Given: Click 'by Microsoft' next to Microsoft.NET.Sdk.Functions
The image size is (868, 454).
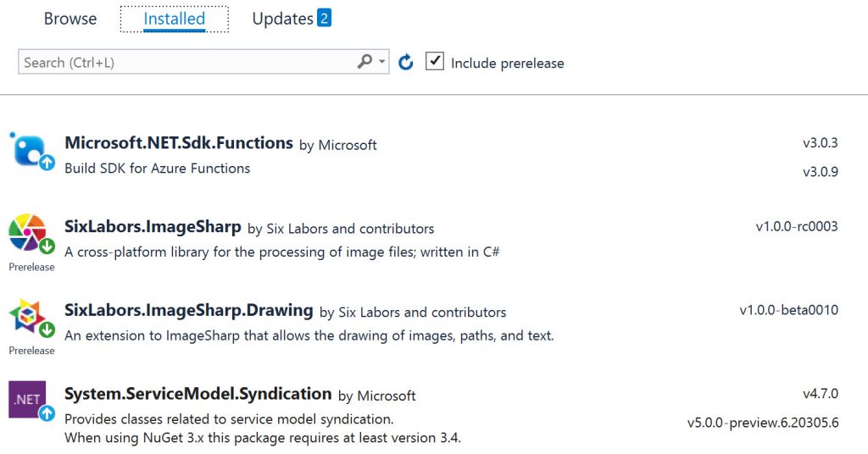Looking at the screenshot, I should point(338,145).
